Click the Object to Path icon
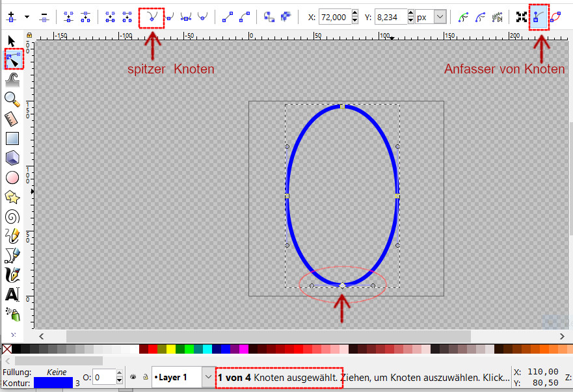 [x=269, y=17]
